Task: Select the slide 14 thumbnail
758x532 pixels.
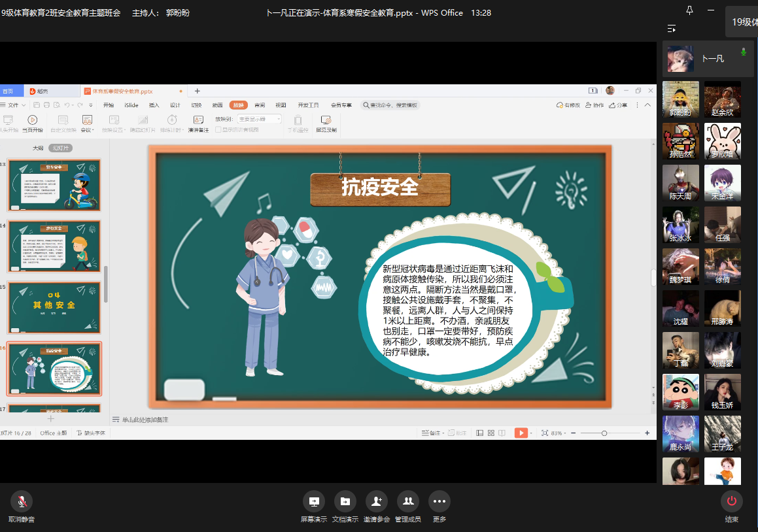Action: (x=54, y=246)
